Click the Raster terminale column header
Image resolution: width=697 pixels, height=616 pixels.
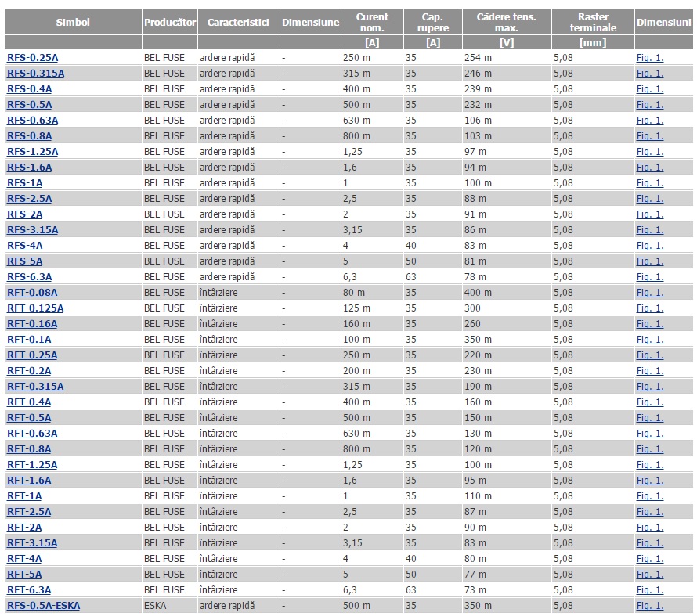[x=593, y=22]
